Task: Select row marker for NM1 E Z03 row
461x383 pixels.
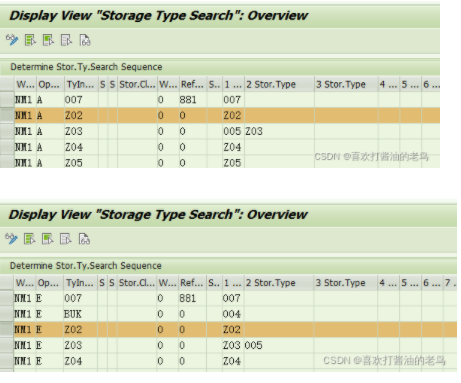Action: [7, 345]
